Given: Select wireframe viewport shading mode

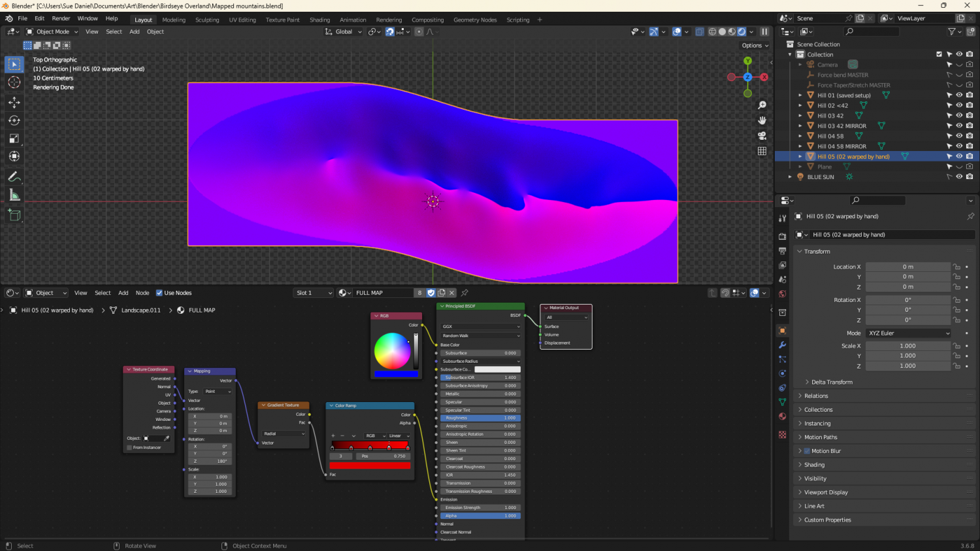Looking at the screenshot, I should click(712, 31).
